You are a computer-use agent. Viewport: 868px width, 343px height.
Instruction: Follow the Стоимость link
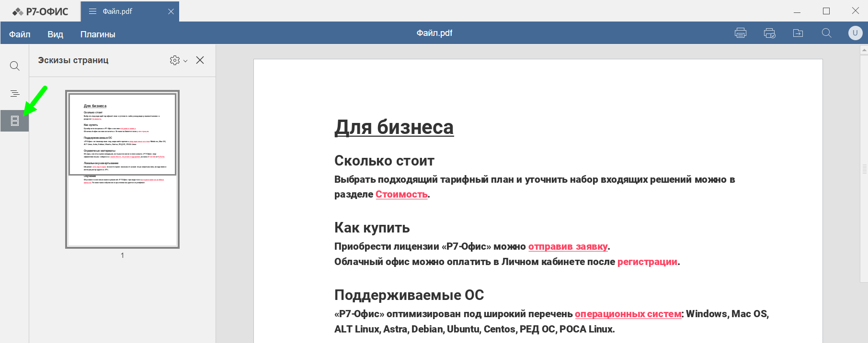tap(401, 195)
